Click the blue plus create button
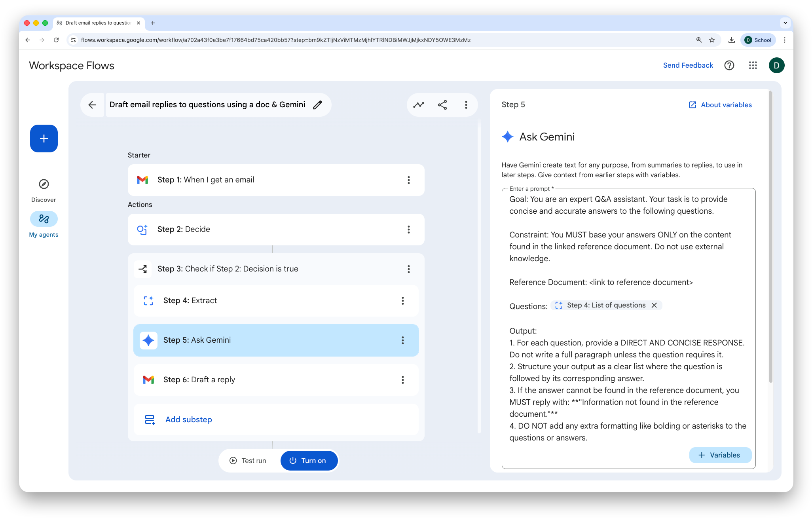 tap(44, 139)
